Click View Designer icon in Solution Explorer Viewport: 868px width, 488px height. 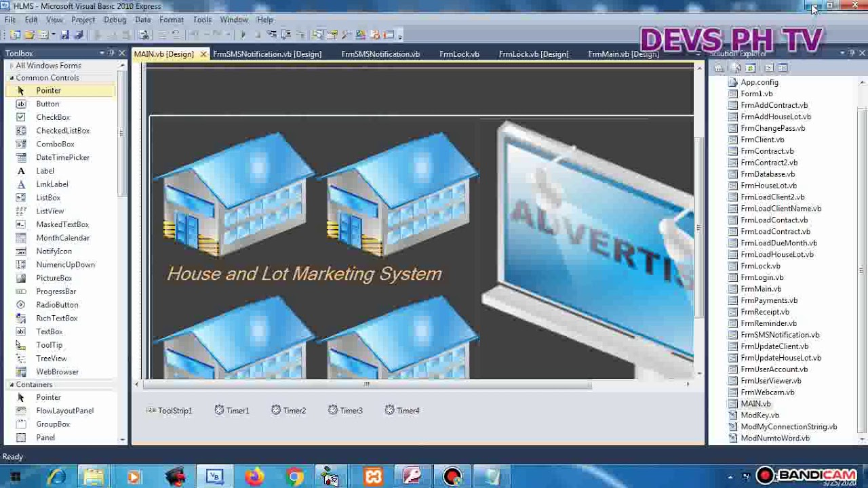coord(783,68)
